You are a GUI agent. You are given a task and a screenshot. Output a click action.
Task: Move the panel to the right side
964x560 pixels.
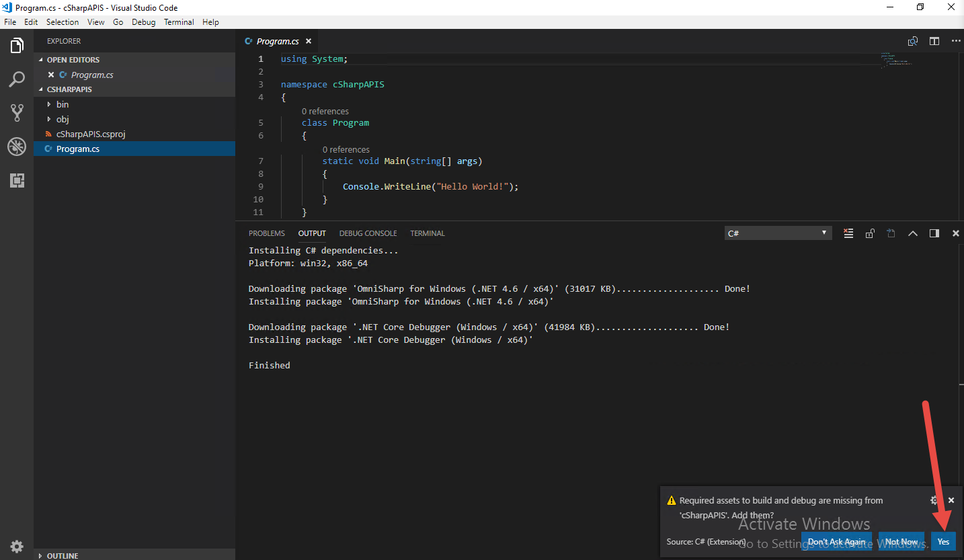[x=934, y=233]
